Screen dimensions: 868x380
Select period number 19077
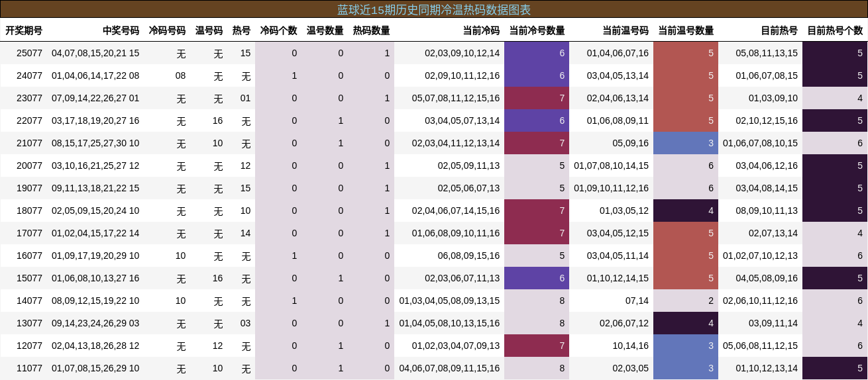pyautogui.click(x=29, y=188)
